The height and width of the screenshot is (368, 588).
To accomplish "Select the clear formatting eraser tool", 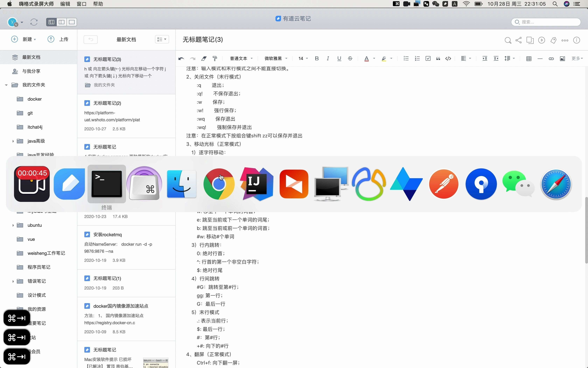I will [x=204, y=58].
